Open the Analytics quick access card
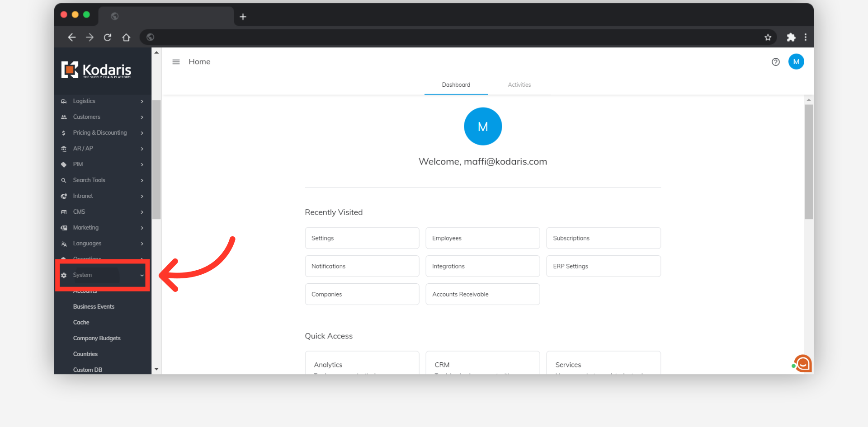This screenshot has height=427, width=868. click(x=362, y=363)
